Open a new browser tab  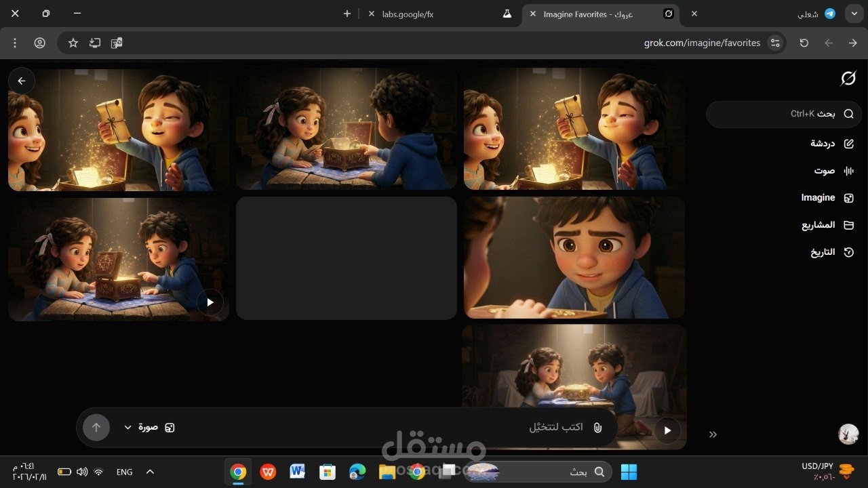click(347, 14)
